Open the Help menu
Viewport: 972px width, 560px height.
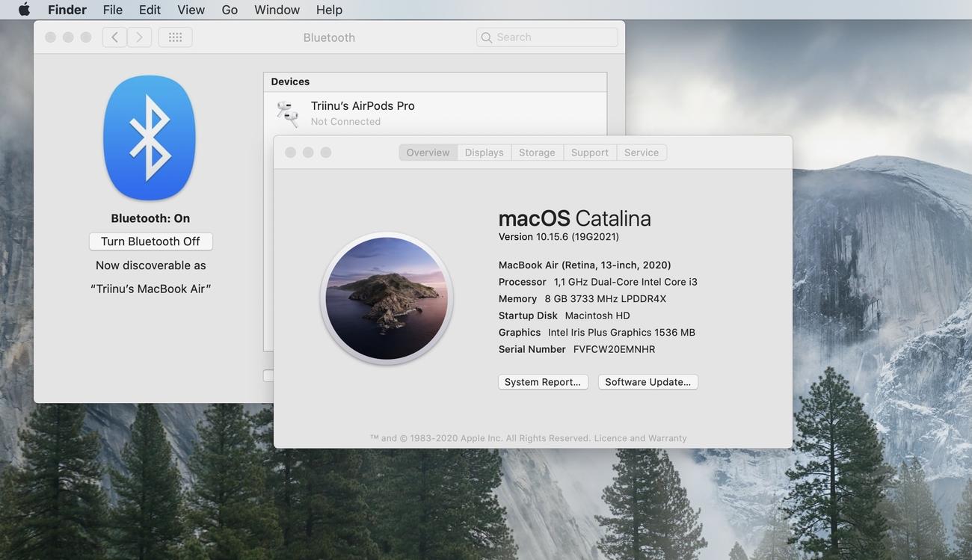[x=329, y=10]
